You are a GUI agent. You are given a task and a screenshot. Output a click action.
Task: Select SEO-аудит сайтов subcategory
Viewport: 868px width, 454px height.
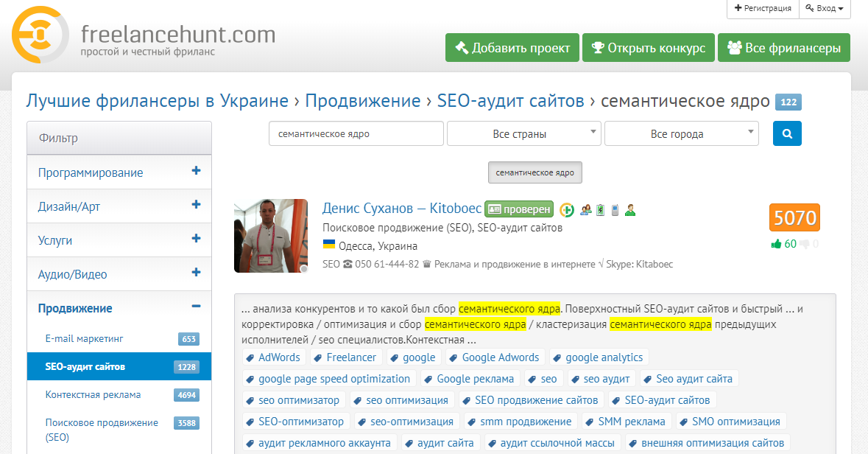[x=119, y=366]
